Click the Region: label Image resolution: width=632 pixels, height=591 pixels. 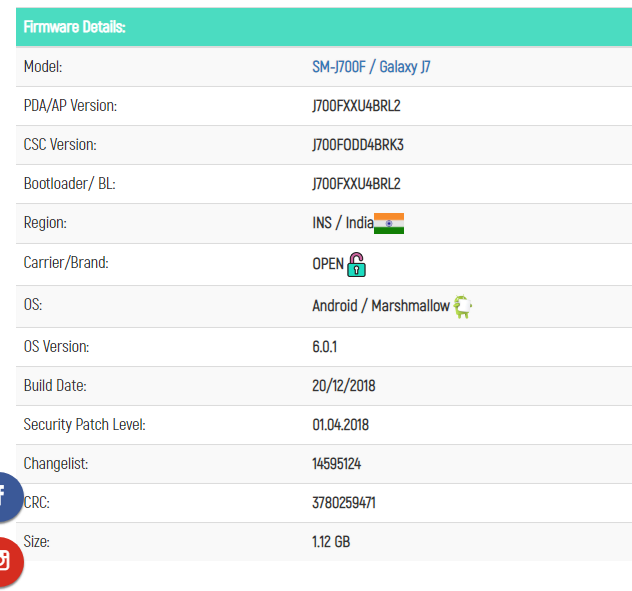(x=45, y=223)
